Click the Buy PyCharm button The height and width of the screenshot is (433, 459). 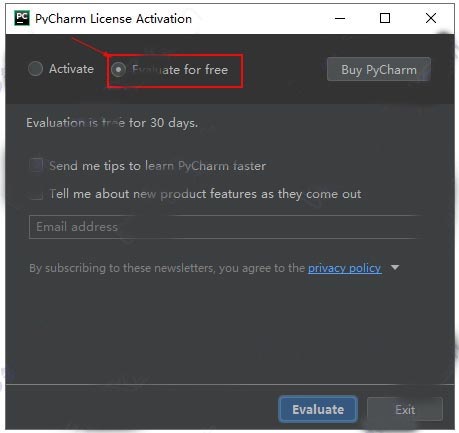[379, 69]
